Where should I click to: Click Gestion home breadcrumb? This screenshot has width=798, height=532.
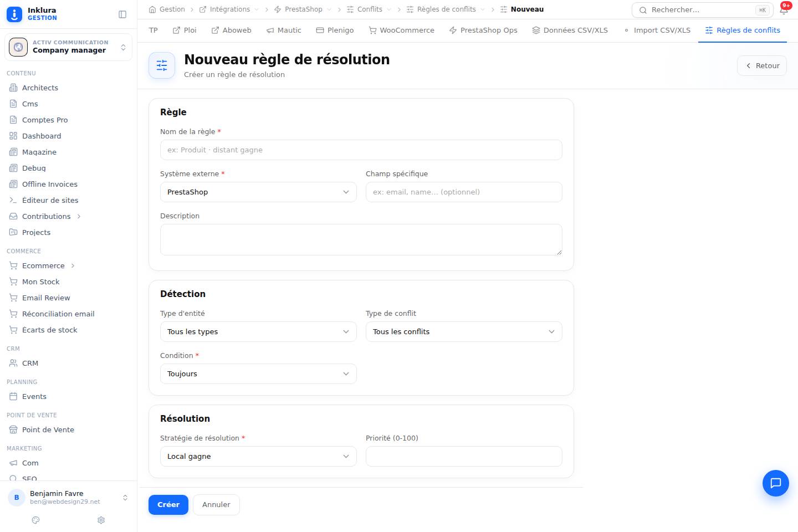(x=167, y=9)
